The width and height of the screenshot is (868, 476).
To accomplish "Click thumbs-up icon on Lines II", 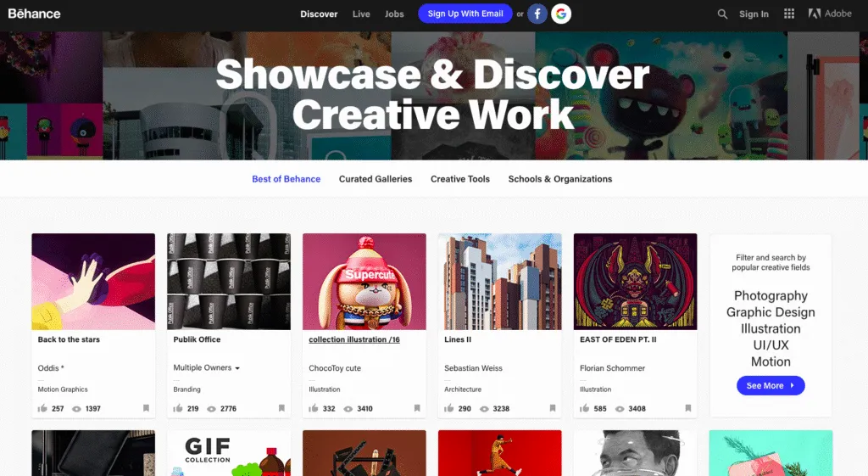I will pos(449,408).
